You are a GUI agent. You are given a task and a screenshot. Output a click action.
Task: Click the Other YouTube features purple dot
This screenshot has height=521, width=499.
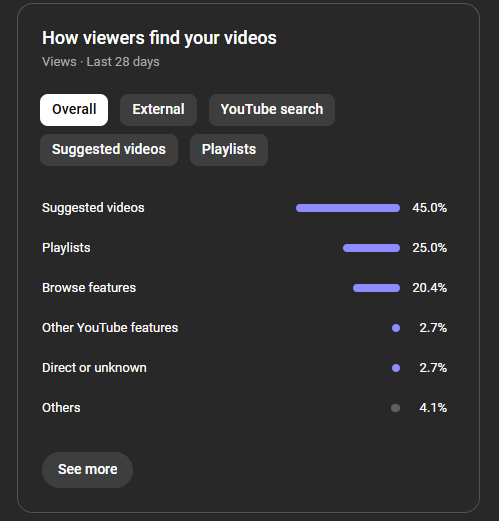pyautogui.click(x=396, y=328)
